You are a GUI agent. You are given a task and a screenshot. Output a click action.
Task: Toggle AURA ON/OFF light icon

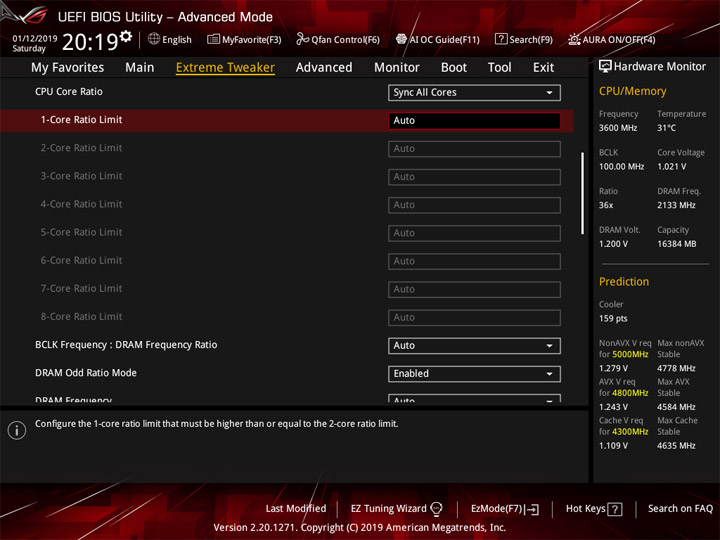pos(574,39)
